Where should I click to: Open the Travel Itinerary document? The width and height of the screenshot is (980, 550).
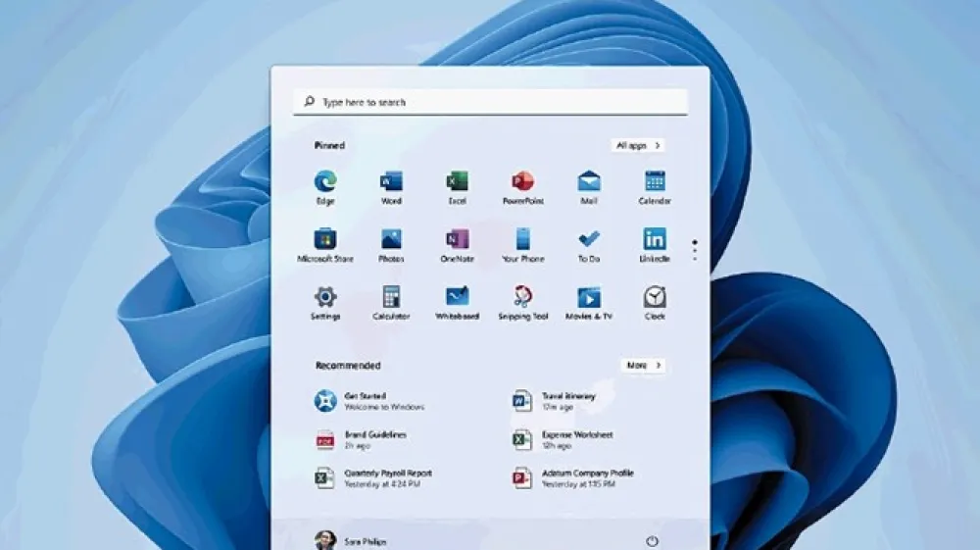555,401
